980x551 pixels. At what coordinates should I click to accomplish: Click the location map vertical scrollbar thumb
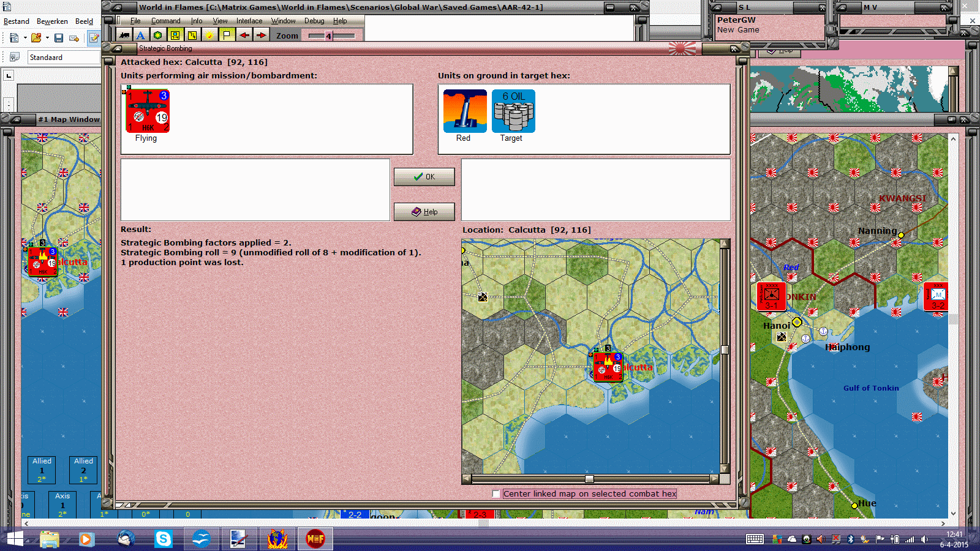click(725, 350)
